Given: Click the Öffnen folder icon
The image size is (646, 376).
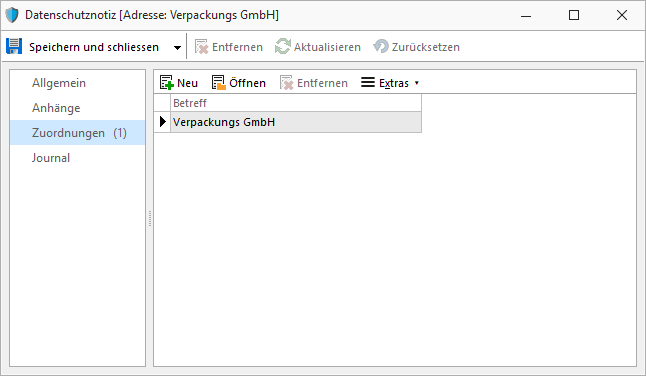Looking at the screenshot, I should point(219,83).
